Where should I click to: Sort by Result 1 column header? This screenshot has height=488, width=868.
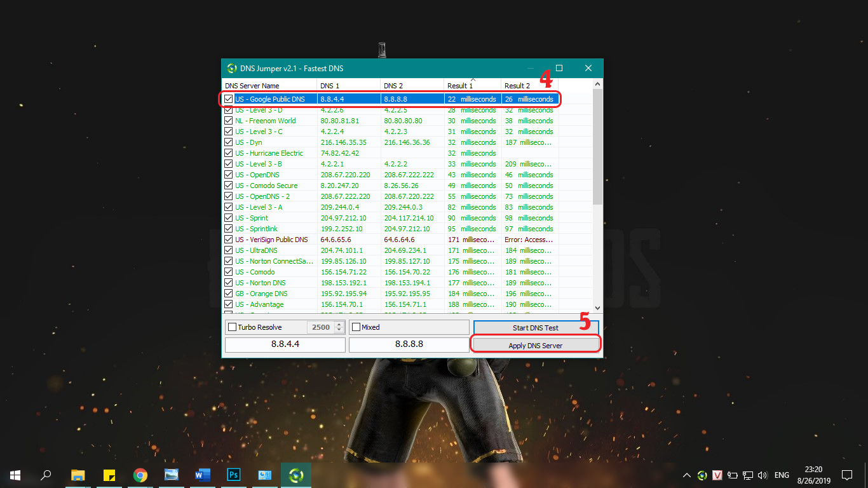(x=473, y=86)
